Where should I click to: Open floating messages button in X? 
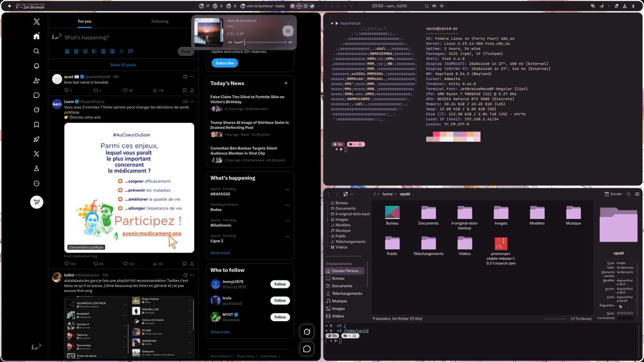307,349
